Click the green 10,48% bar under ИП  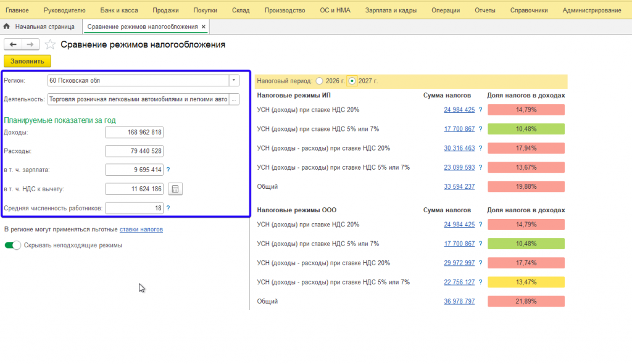[x=526, y=129]
